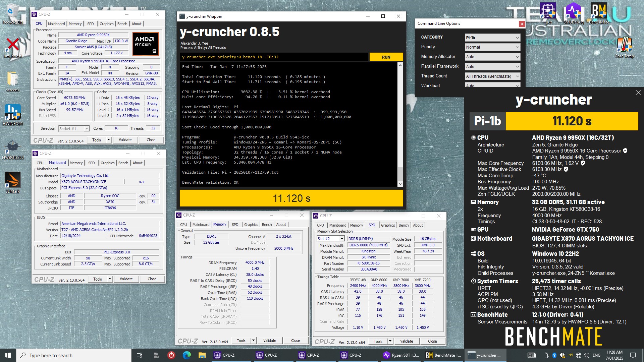Click the volume speaker tray icon
Viewport: 644px width, 362px height.
[x=587, y=355]
